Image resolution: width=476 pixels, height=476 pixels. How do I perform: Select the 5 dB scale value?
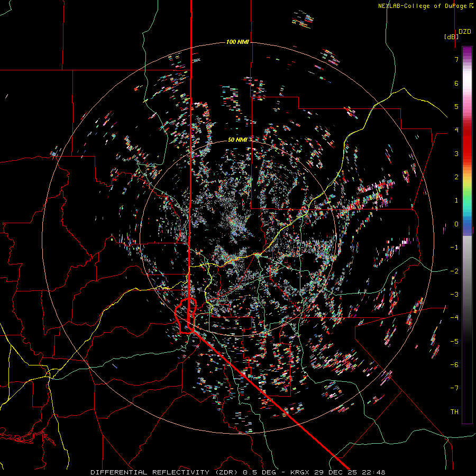coord(456,106)
